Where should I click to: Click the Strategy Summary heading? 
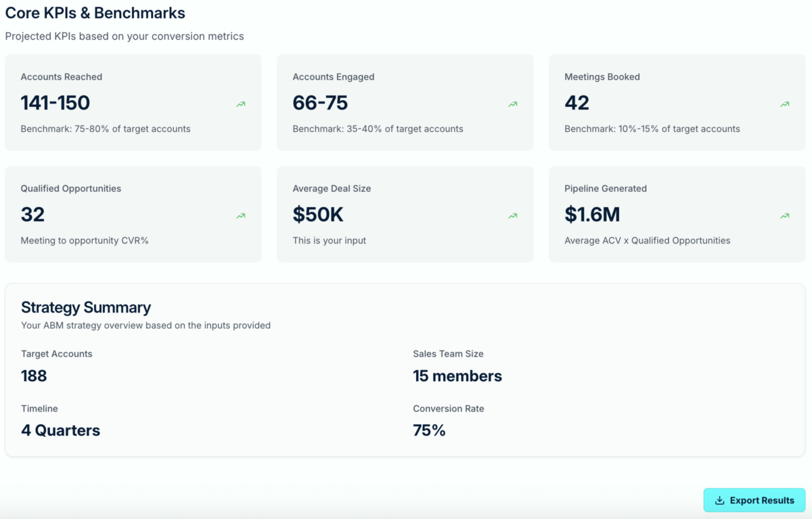(86, 307)
